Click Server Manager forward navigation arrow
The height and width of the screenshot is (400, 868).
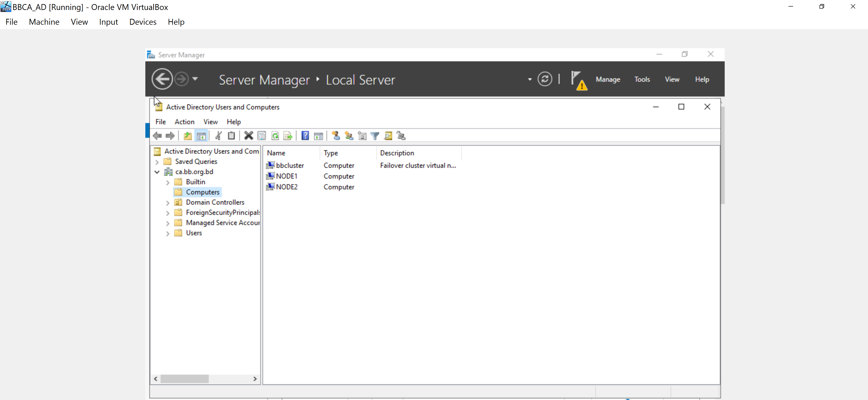pos(182,79)
